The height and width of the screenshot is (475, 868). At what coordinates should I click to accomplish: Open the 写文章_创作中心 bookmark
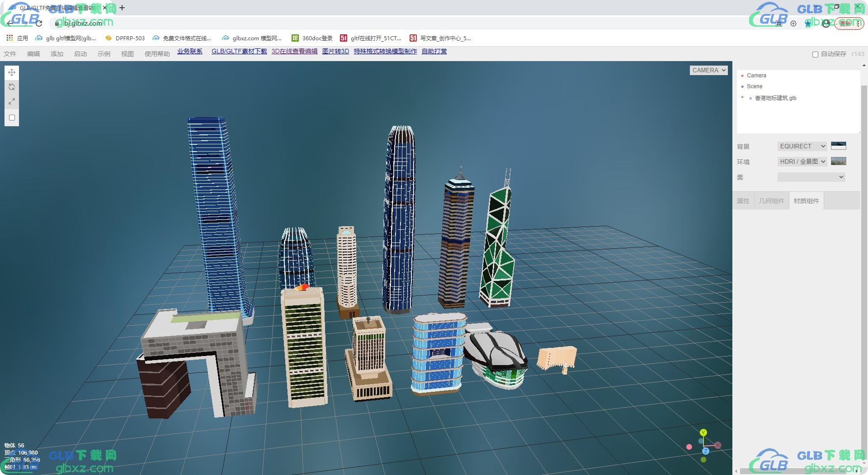pos(440,38)
